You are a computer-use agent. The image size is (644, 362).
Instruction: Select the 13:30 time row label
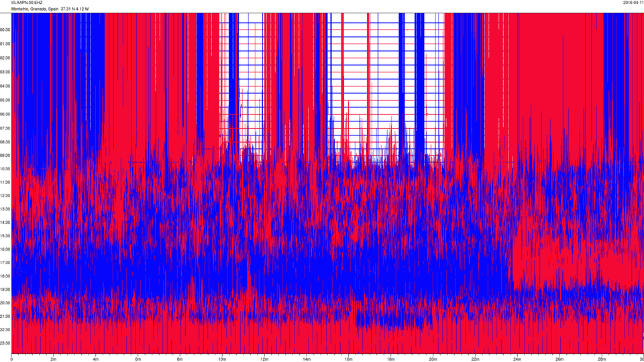(x=5, y=209)
